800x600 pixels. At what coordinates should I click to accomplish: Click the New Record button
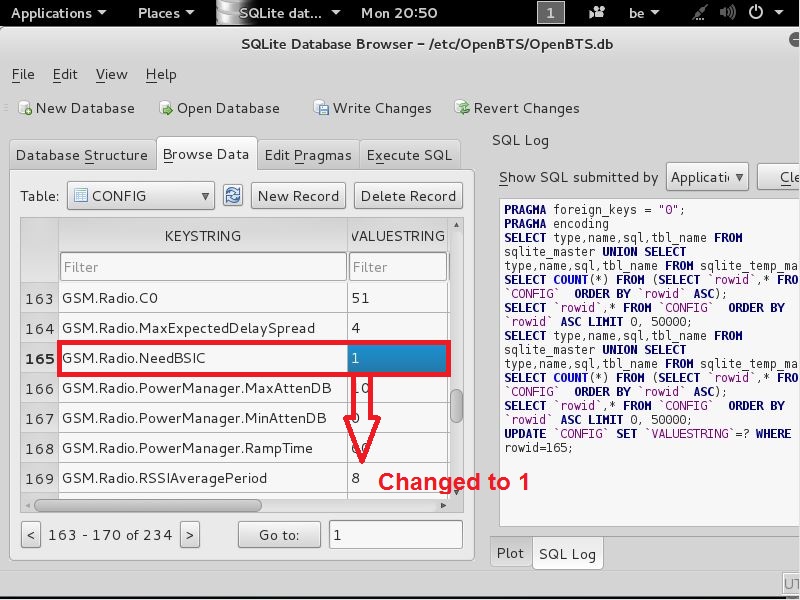(298, 196)
